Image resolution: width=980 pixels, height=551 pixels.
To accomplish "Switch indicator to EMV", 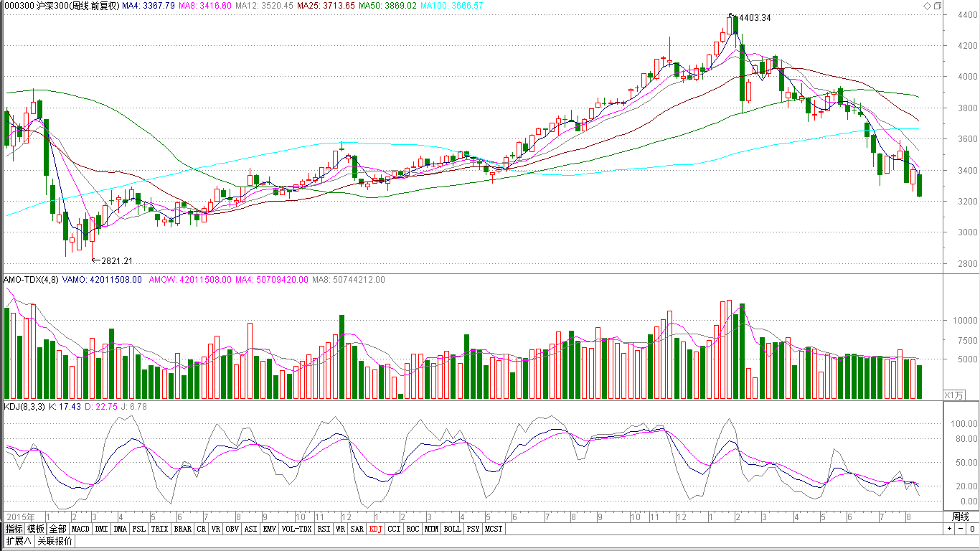I will tap(270, 529).
